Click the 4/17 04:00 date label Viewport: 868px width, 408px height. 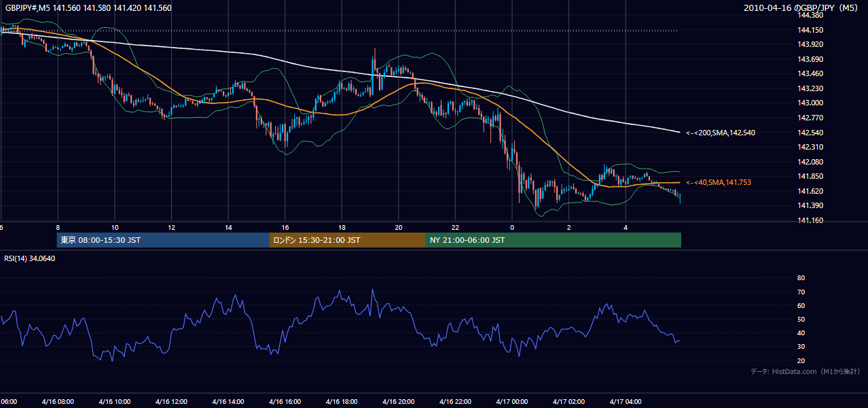(x=626, y=401)
